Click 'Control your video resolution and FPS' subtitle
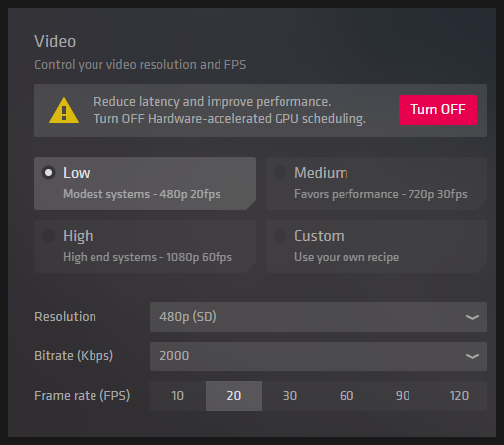 [141, 65]
